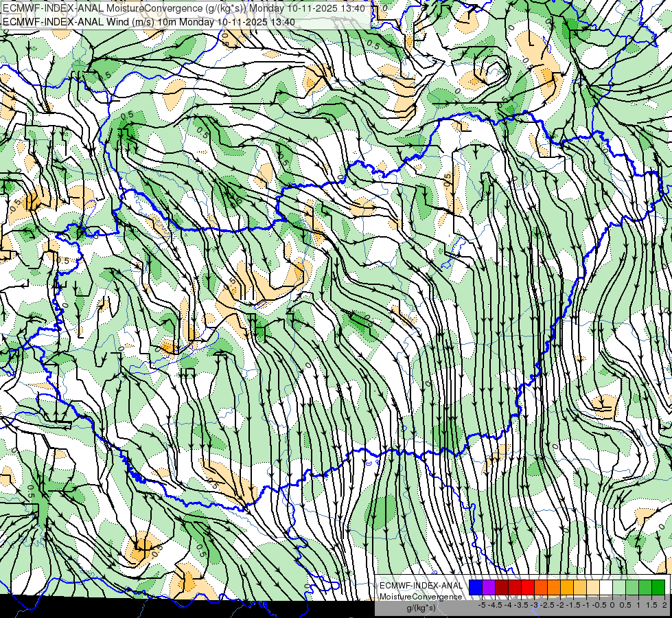The image size is (672, 618).
Task: Click the legend scale value '1'
Action: click(638, 605)
